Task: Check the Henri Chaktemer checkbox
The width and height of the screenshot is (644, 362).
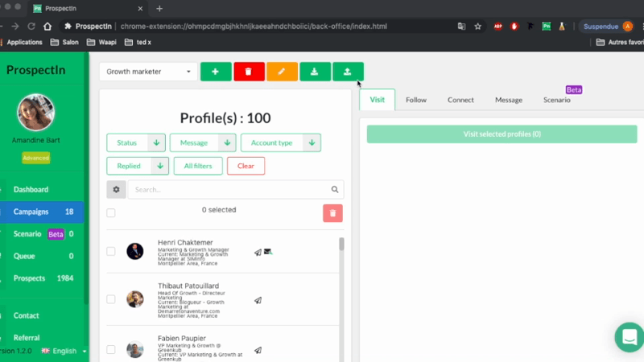Action: [111, 251]
